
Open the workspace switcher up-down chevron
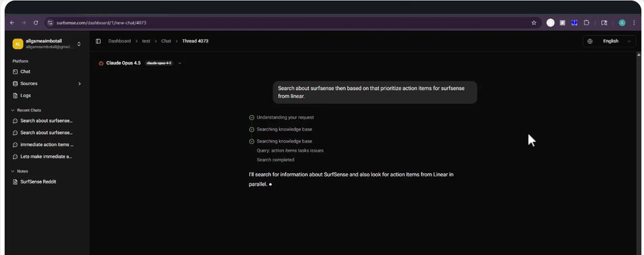point(79,44)
